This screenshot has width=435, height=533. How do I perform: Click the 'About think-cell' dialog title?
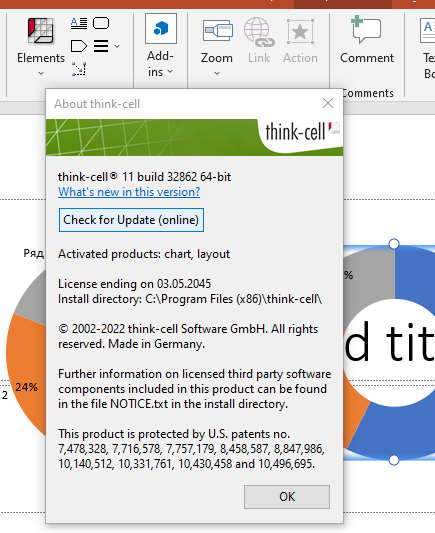tap(97, 104)
